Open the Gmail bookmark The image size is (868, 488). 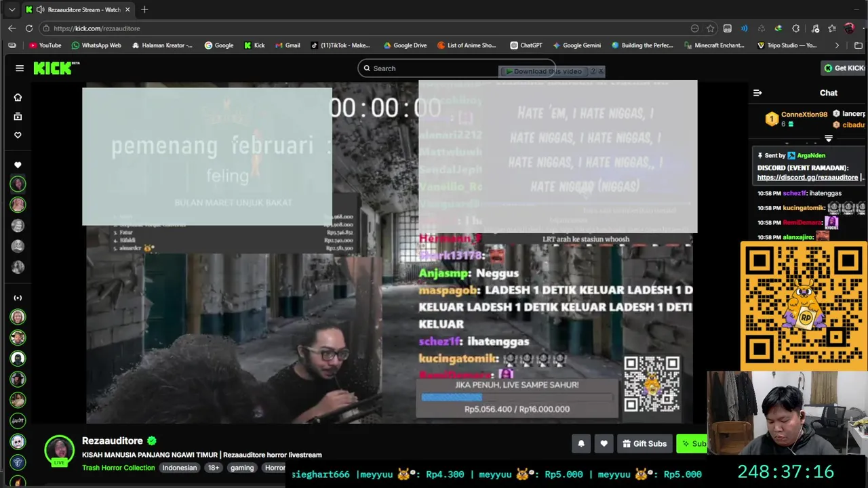tap(288, 45)
